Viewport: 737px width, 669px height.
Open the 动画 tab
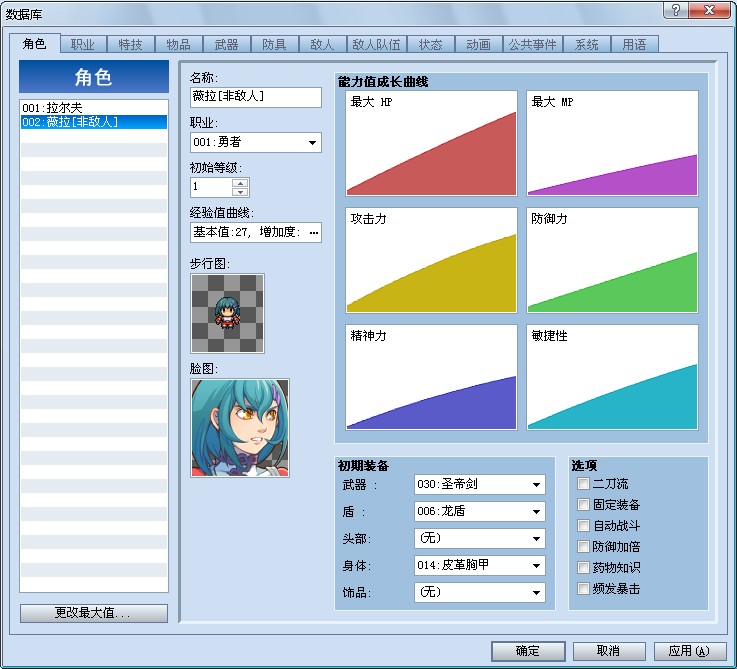[478, 45]
